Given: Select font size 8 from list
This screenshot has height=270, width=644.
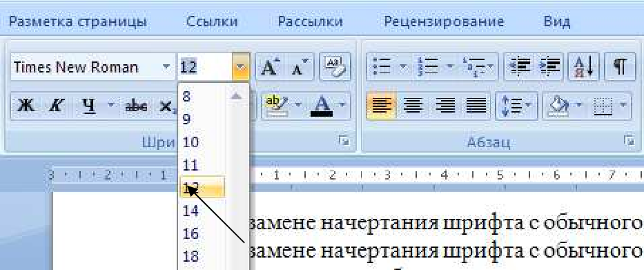Looking at the screenshot, I should (x=186, y=97).
